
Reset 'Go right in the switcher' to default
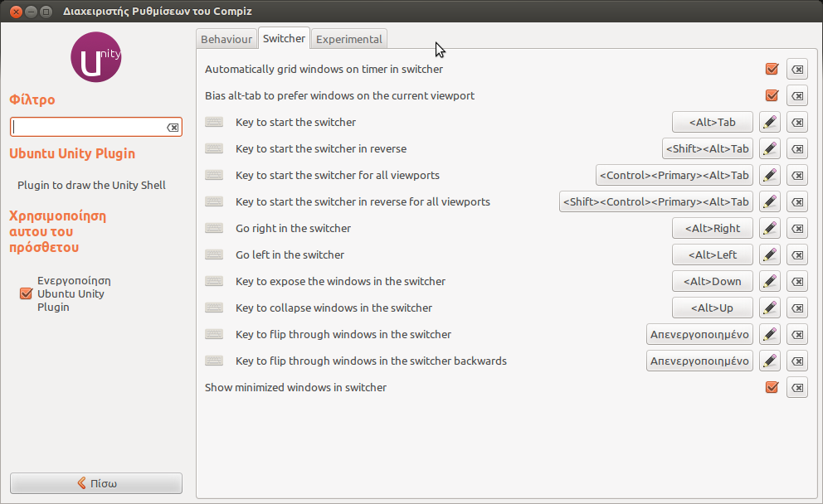click(796, 229)
